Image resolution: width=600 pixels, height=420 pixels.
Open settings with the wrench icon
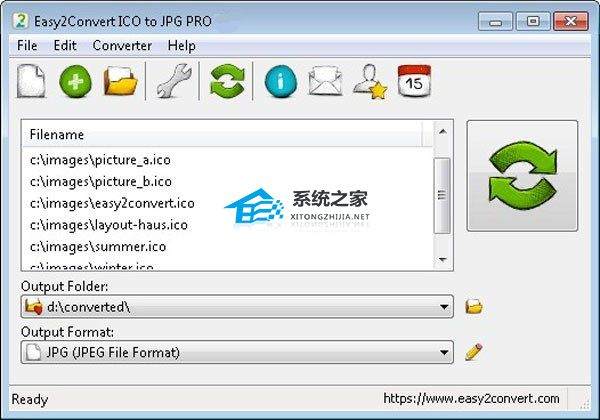tap(174, 81)
